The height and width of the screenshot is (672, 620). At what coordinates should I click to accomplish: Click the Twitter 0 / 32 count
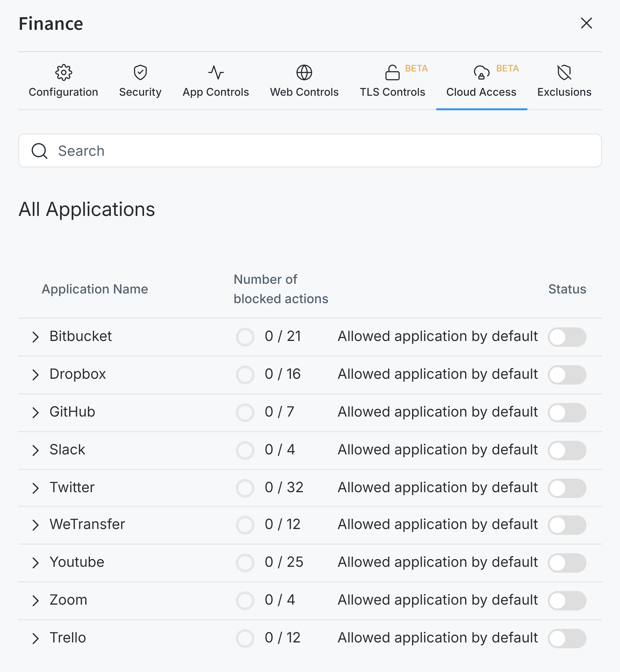click(x=284, y=487)
